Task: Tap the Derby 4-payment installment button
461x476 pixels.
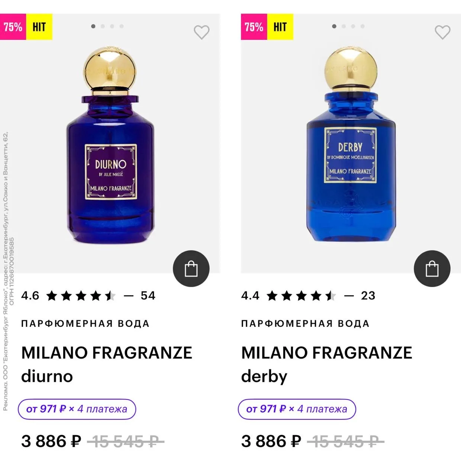Action: point(297,409)
